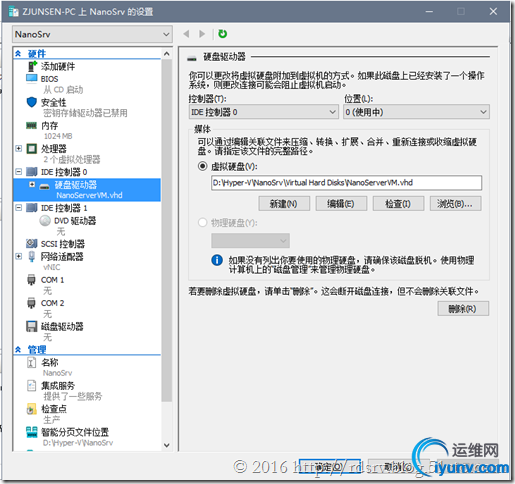Select the BIOS monitor icon
The width and height of the screenshot is (515, 484).
pos(32,79)
